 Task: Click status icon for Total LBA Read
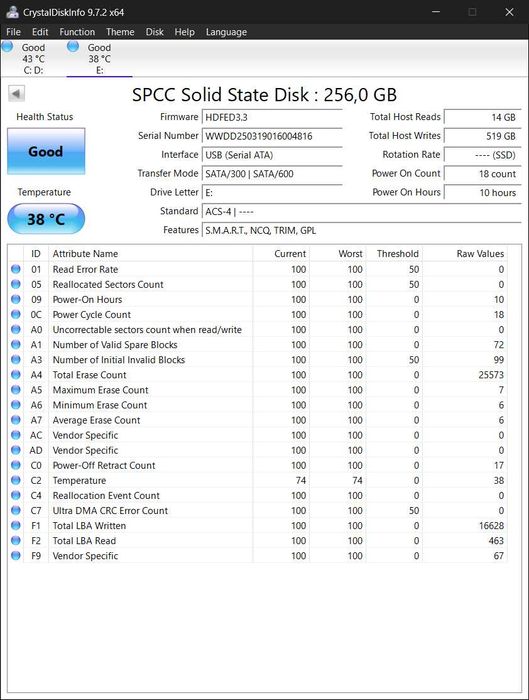click(16, 540)
